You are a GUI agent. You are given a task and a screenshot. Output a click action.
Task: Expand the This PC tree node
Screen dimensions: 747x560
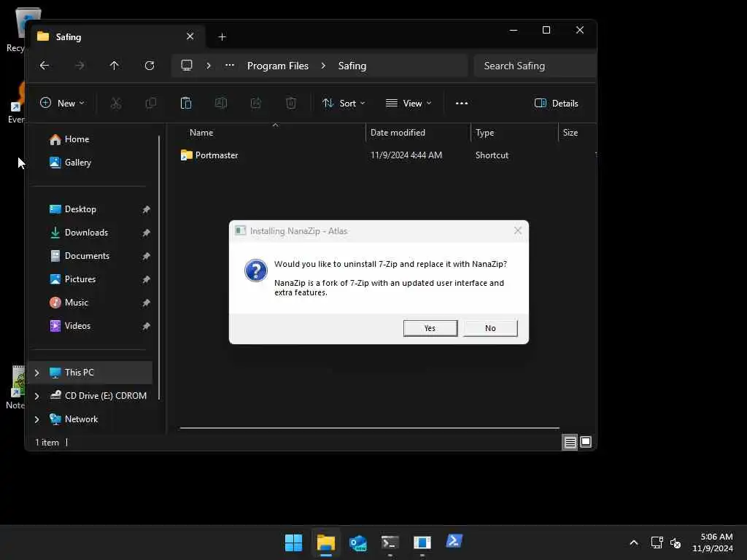pos(36,373)
